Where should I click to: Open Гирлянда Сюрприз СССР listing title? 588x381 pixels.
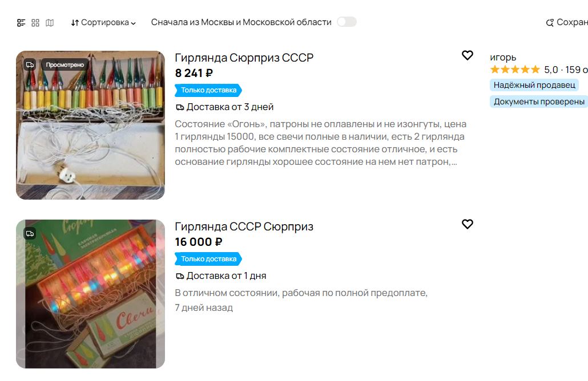(x=244, y=58)
